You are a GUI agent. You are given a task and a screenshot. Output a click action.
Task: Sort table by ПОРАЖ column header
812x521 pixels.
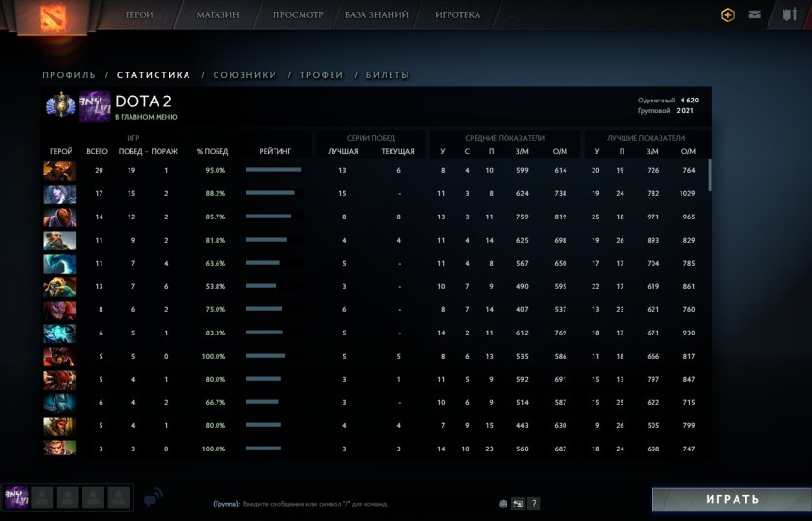(164, 151)
